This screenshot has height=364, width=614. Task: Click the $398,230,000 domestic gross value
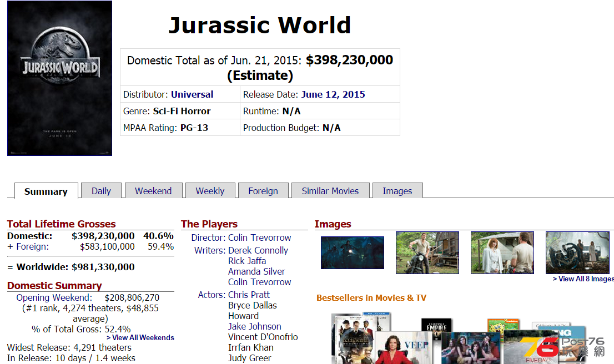(x=103, y=236)
